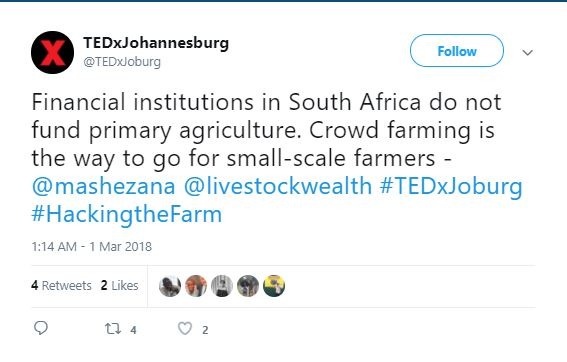Open the TEDxJohannesburg red X profile avatar
Screen dimensions: 567x362
pos(52,52)
